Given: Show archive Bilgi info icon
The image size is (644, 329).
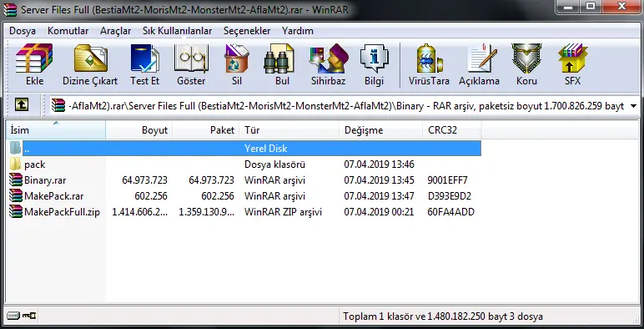Looking at the screenshot, I should pos(375,58).
